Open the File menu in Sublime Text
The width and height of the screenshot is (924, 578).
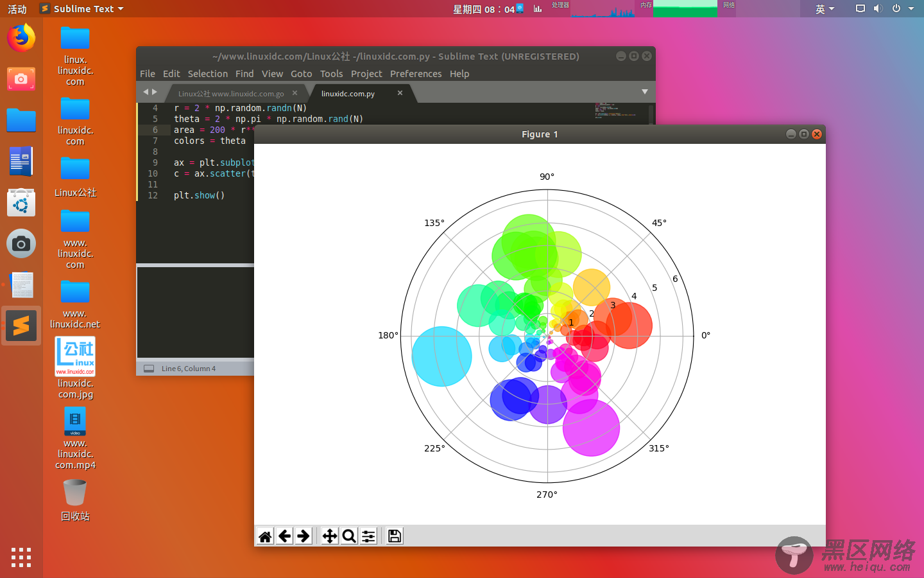148,74
